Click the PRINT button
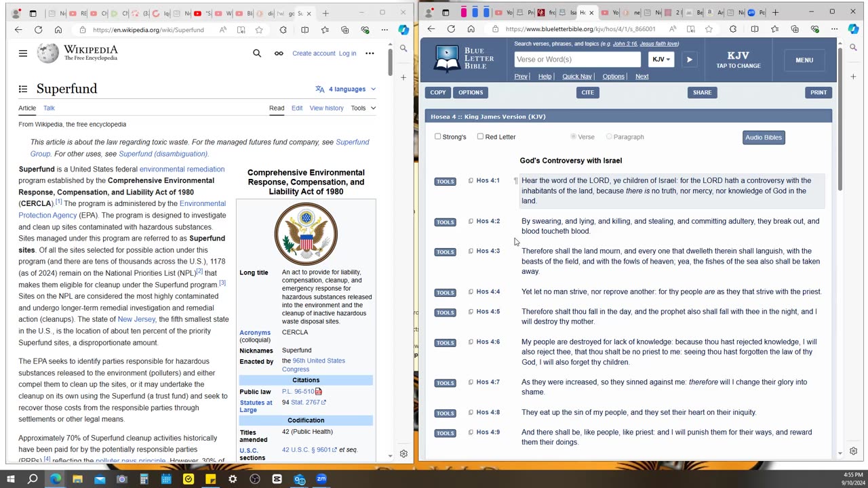The width and height of the screenshot is (868, 488). click(818, 92)
